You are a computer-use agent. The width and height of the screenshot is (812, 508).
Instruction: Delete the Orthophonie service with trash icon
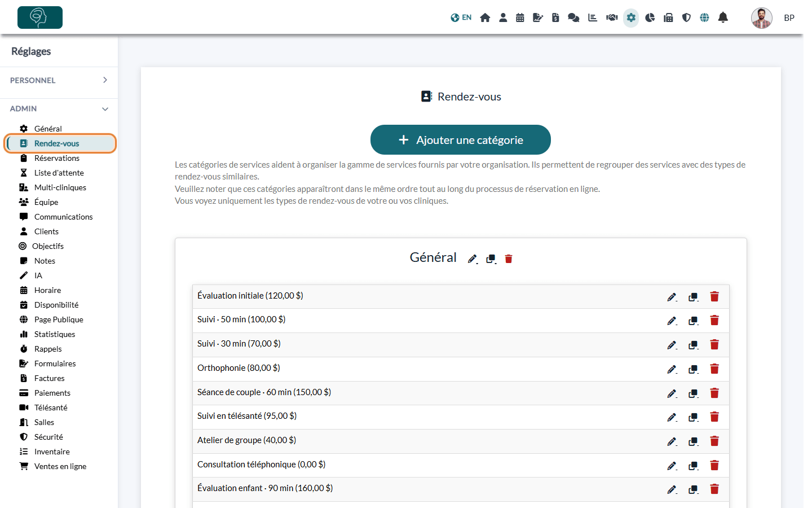click(714, 369)
